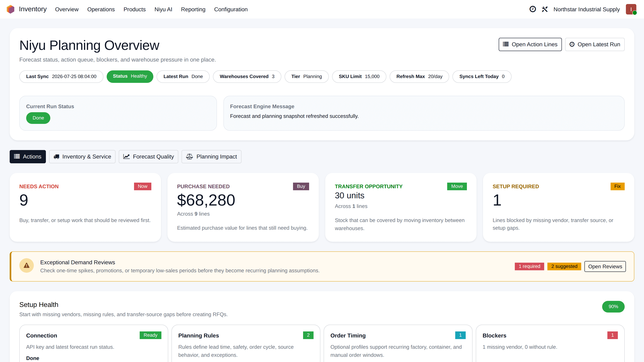Click the Buy badge on Purchase Needed
Screen dimensions: 644x362
pos(301,186)
